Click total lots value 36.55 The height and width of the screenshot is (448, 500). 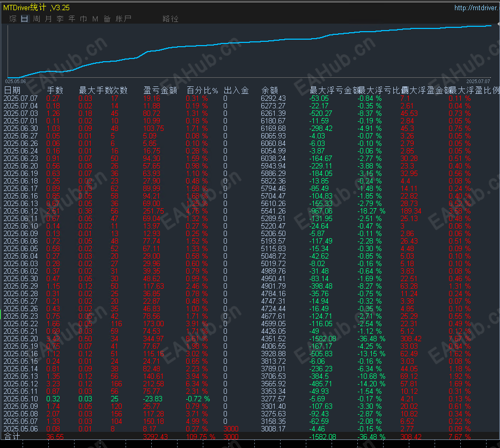pyautogui.click(x=55, y=437)
